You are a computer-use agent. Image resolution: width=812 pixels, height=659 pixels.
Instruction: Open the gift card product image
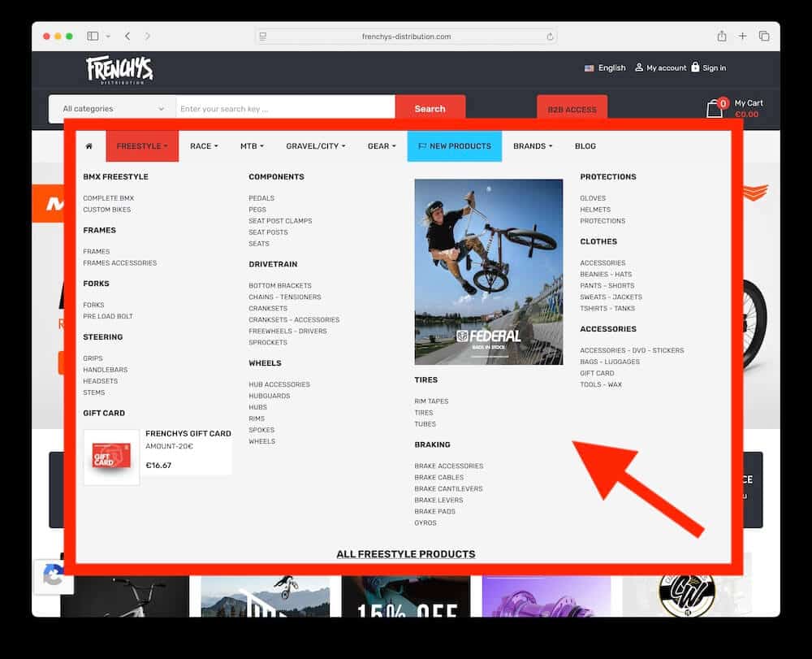111,457
